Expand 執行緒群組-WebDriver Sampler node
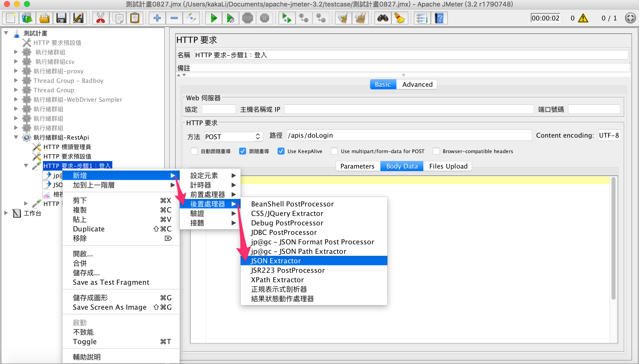 click(16, 99)
